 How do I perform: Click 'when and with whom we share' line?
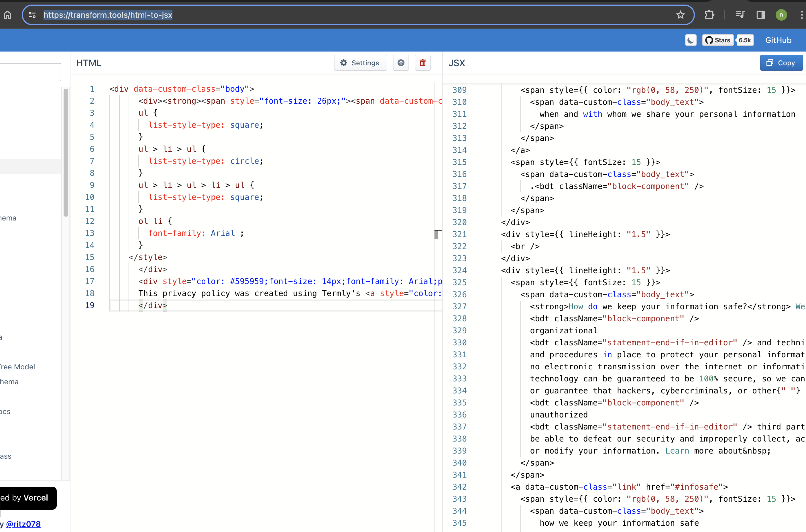668,114
